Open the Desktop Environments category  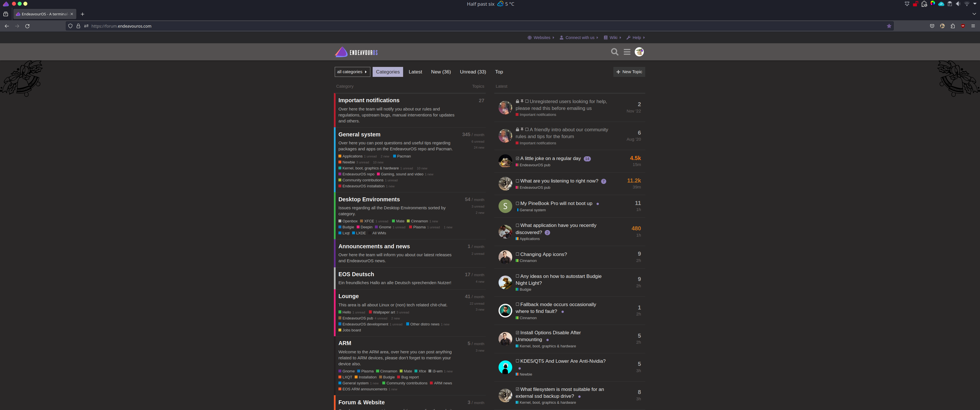[x=369, y=199]
